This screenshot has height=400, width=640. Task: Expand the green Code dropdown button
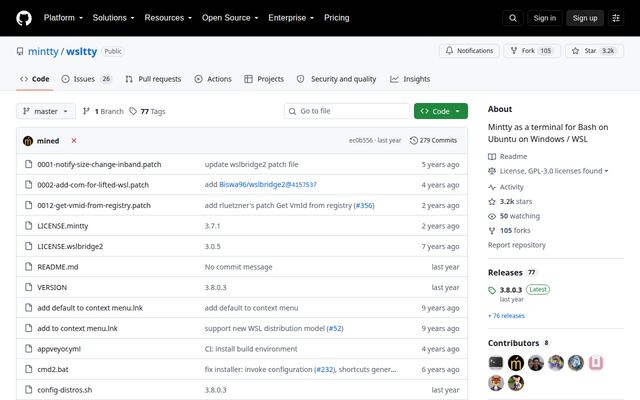click(x=440, y=111)
